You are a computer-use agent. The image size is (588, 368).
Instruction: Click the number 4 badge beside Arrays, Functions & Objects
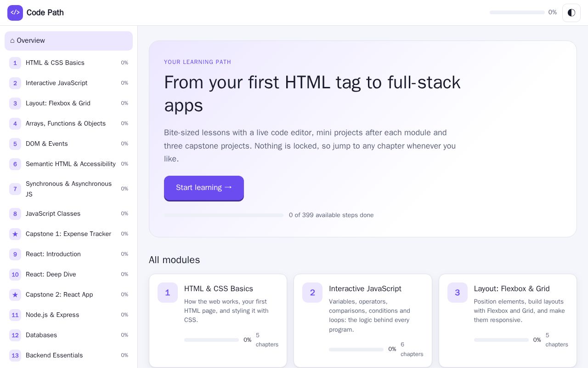[x=15, y=124]
